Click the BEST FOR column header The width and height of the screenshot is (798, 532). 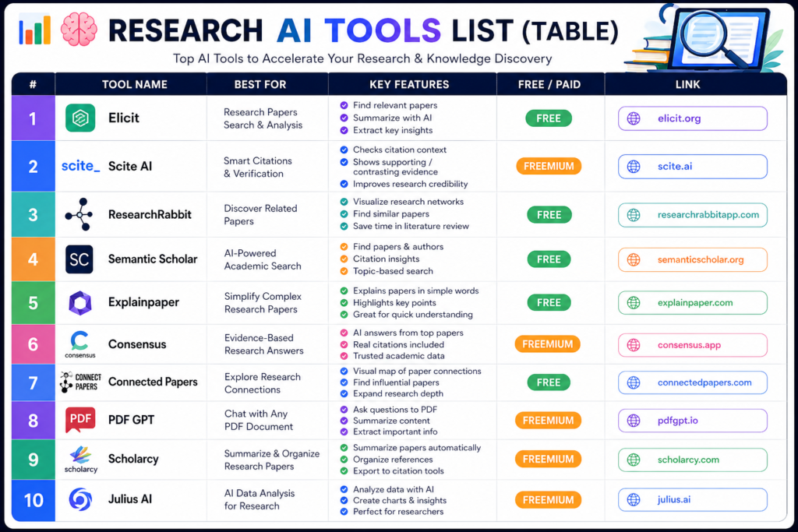pos(260,84)
